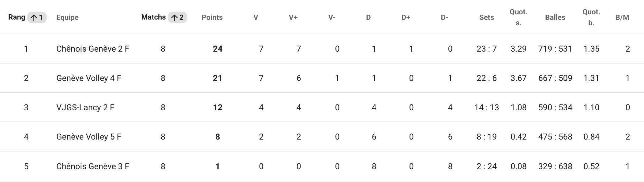
Task: Sort by D+ column header
Action: [406, 17]
